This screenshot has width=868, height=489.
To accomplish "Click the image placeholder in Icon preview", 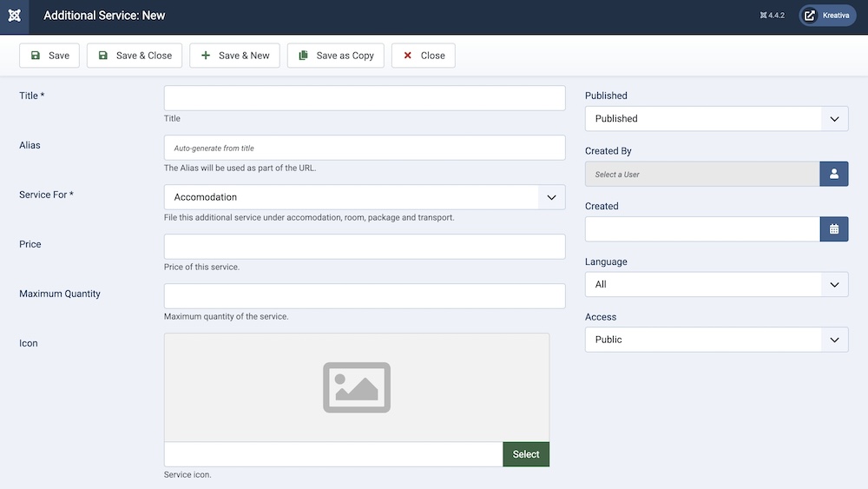I will (357, 387).
